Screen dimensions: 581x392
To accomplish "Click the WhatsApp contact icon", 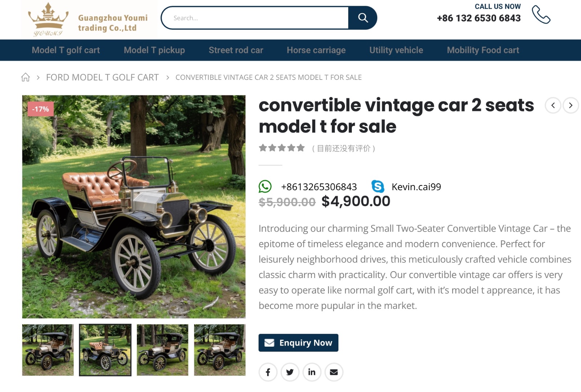I will pyautogui.click(x=265, y=187).
